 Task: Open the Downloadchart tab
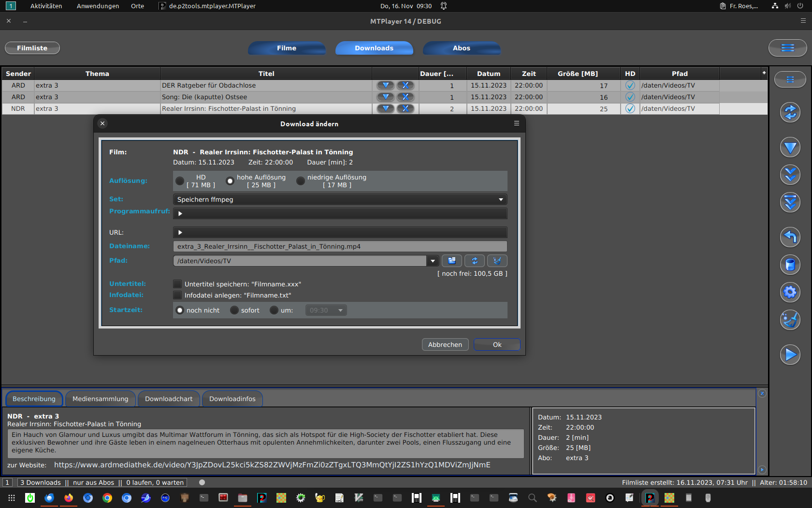tap(169, 399)
